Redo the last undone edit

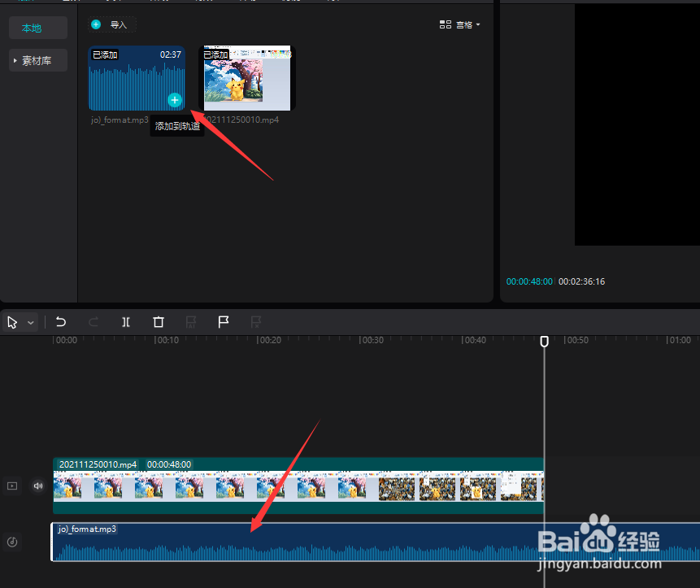(x=93, y=322)
